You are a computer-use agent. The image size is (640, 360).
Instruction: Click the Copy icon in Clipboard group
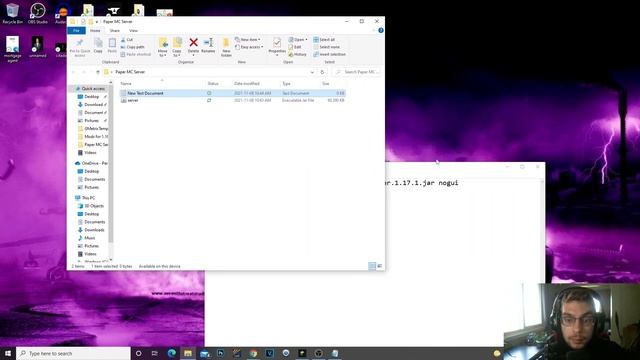point(98,45)
